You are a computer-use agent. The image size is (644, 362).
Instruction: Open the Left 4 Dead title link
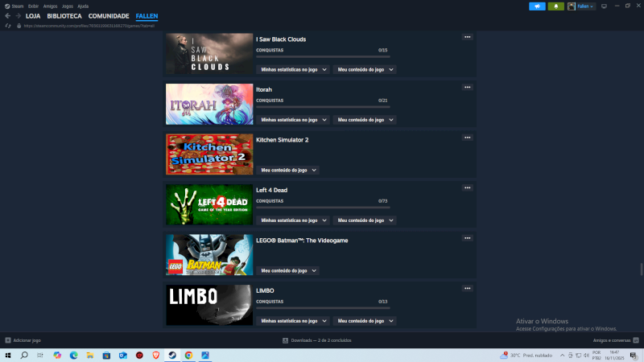[x=271, y=190]
